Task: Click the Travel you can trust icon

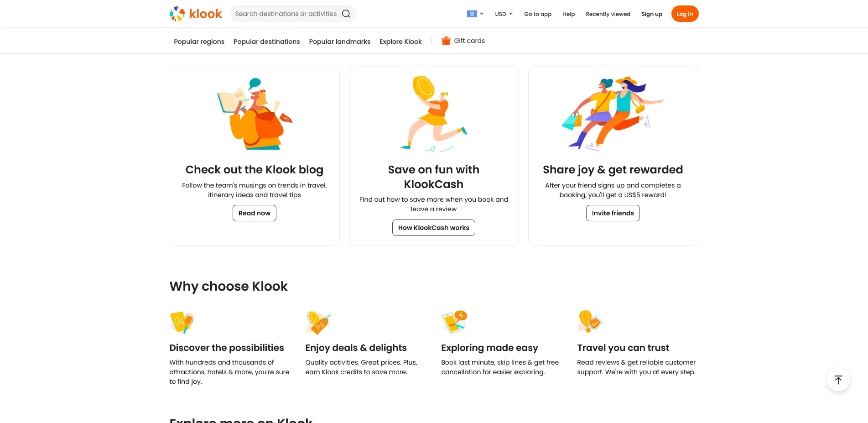Action: point(589,321)
